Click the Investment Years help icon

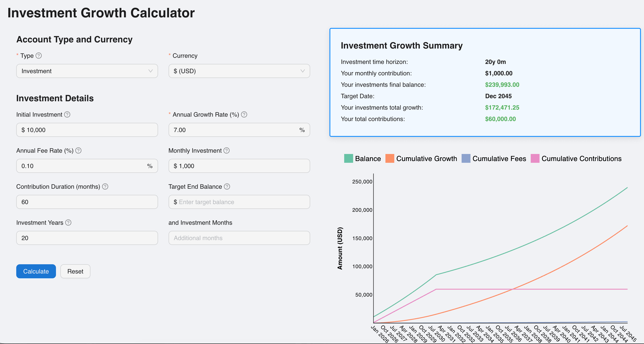point(68,222)
